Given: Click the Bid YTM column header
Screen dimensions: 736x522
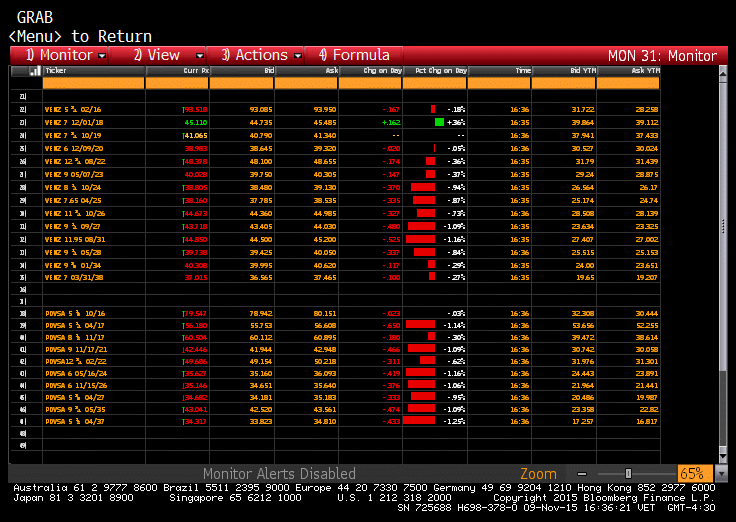Looking at the screenshot, I should tap(564, 71).
